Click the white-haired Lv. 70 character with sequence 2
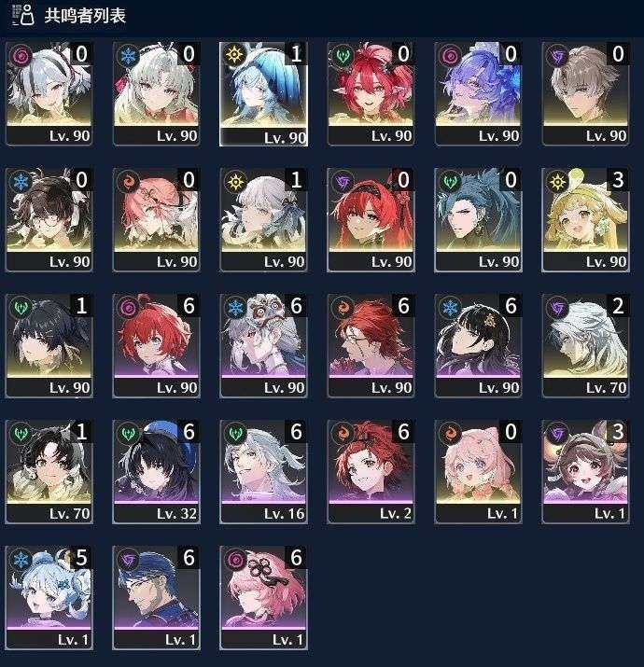The height and width of the screenshot is (667, 644). (x=586, y=346)
